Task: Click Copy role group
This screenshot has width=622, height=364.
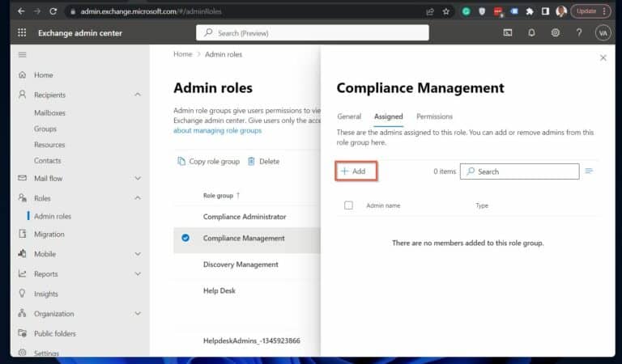Action: pos(208,161)
